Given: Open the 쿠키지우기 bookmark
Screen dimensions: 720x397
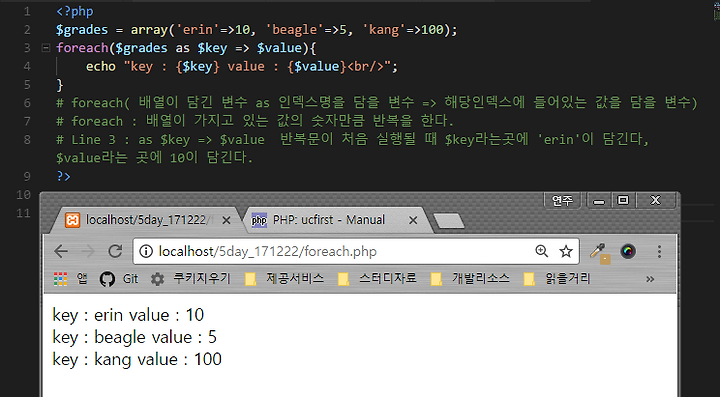Looking at the screenshot, I should pyautogui.click(x=191, y=279).
